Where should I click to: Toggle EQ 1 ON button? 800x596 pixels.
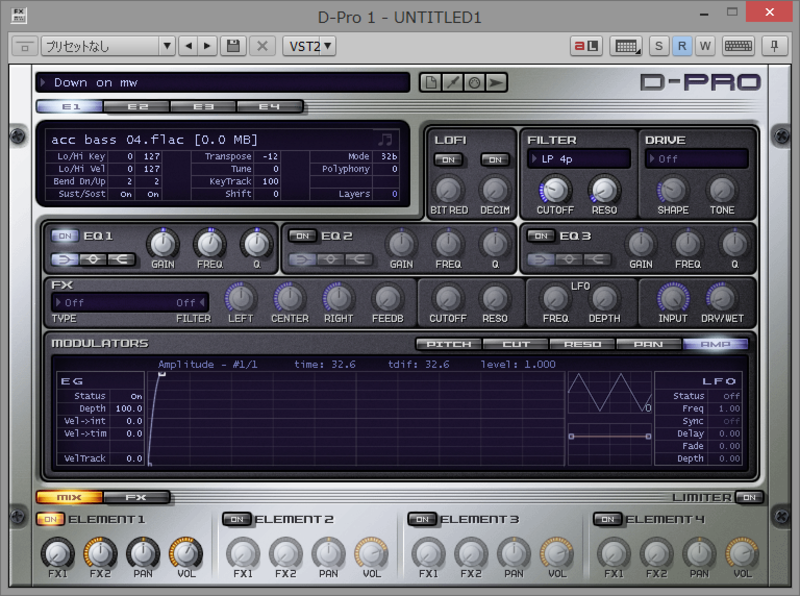tap(65, 236)
